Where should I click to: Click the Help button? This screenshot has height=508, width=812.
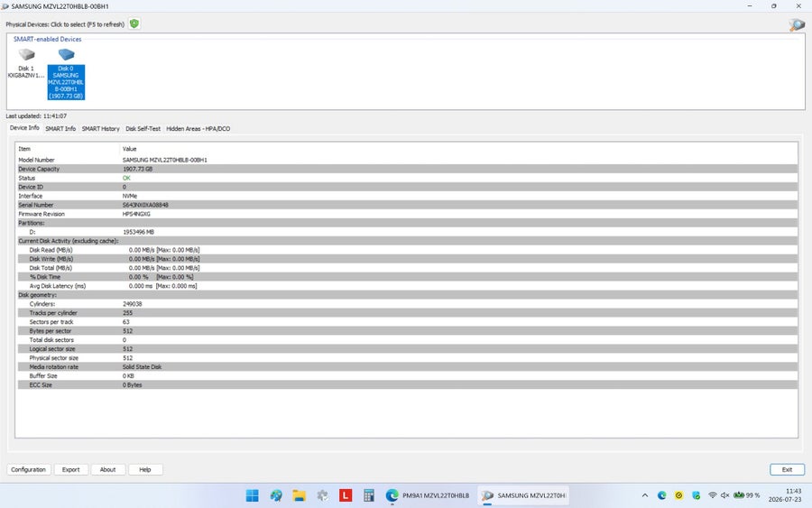145,470
